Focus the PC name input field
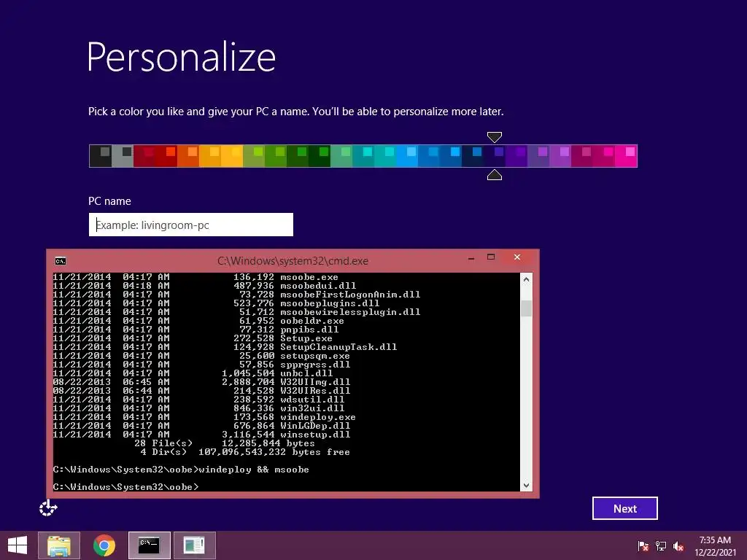The height and width of the screenshot is (560, 747). click(191, 225)
